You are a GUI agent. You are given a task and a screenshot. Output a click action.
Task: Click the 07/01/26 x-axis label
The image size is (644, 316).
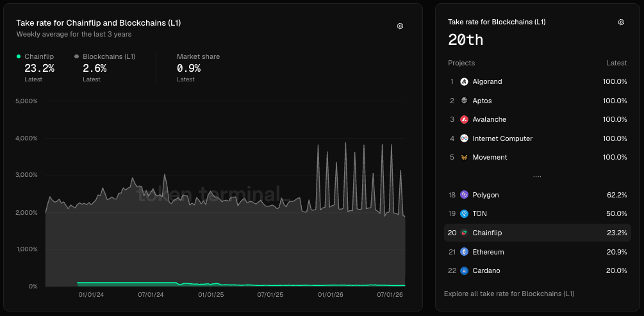390,295
